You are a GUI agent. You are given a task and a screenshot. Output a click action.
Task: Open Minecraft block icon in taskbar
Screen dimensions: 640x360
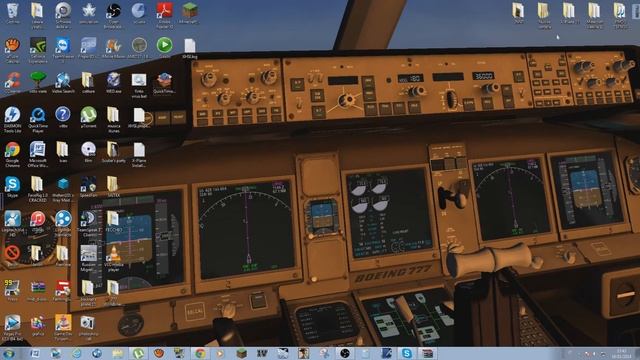click(242, 353)
